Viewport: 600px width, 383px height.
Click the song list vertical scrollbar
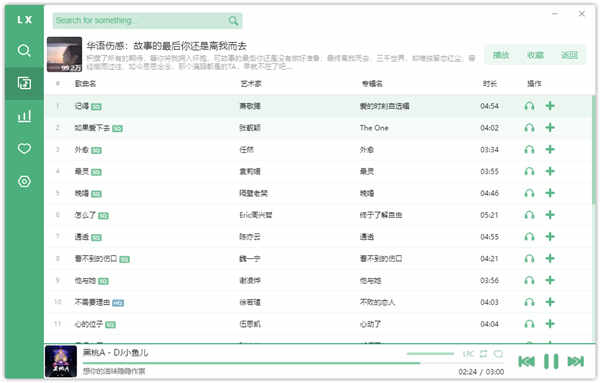click(x=593, y=150)
